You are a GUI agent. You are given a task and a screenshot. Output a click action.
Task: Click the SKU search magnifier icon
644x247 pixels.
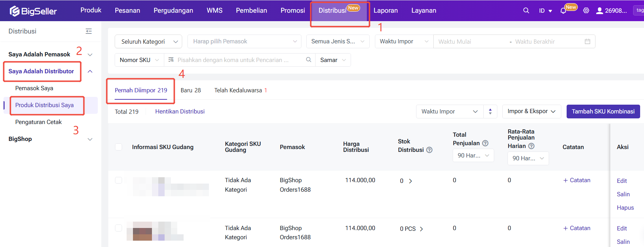pyautogui.click(x=308, y=60)
